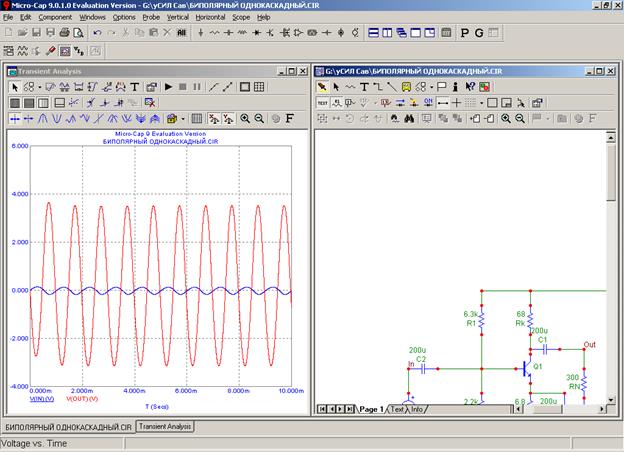
Task: Switch to the Info tab of schematic
Action: [x=417, y=409]
